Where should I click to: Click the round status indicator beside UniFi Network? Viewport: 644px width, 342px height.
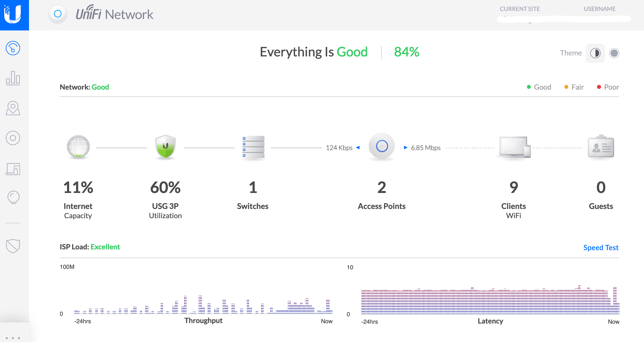[58, 14]
